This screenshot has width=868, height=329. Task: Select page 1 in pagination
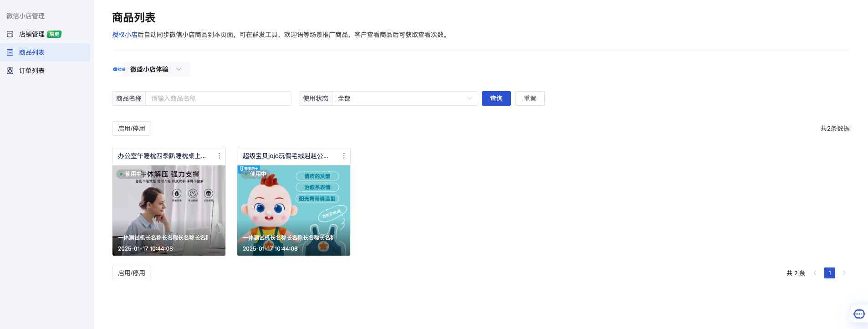[x=830, y=273]
